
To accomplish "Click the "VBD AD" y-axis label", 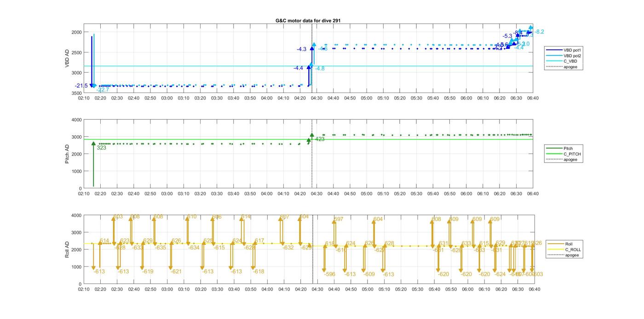I will pyautogui.click(x=67, y=58).
